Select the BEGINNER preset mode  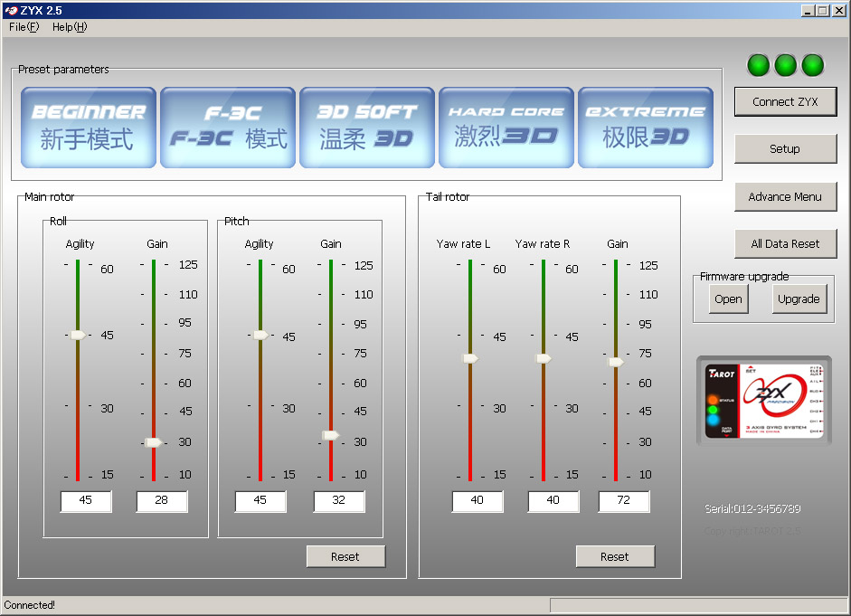89,128
